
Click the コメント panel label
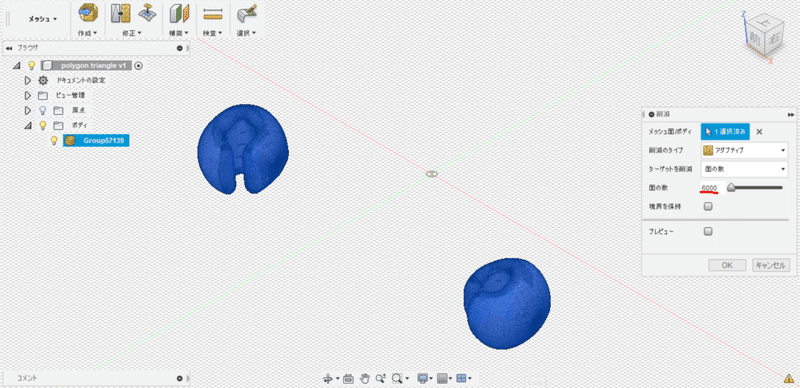(27, 378)
